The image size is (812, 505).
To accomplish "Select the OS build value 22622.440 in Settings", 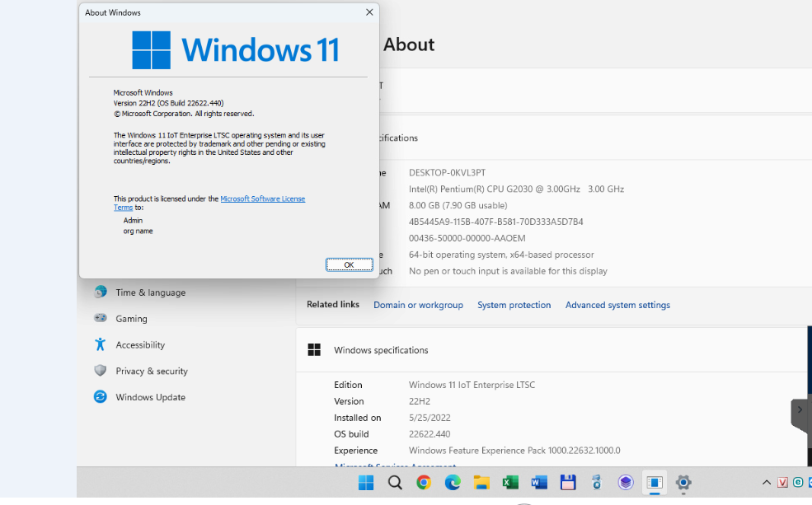I will click(x=429, y=434).
